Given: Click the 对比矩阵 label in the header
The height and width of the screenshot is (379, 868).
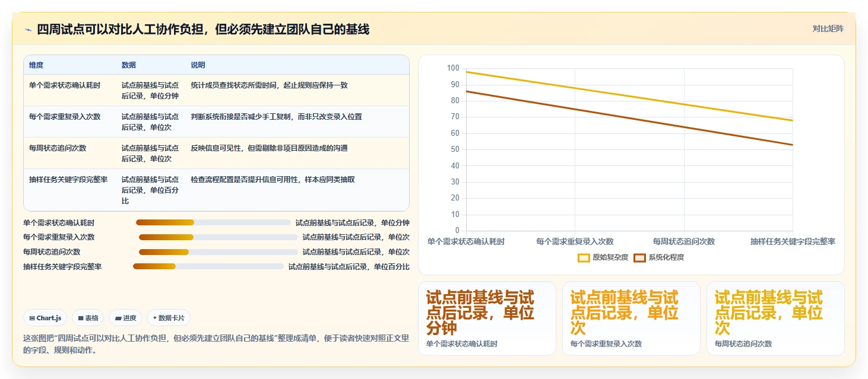Looking at the screenshot, I should pos(828,28).
